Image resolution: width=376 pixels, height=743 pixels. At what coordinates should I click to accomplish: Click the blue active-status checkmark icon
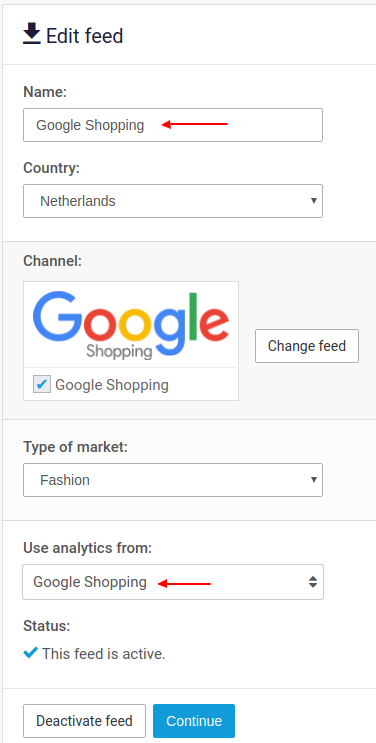30,653
